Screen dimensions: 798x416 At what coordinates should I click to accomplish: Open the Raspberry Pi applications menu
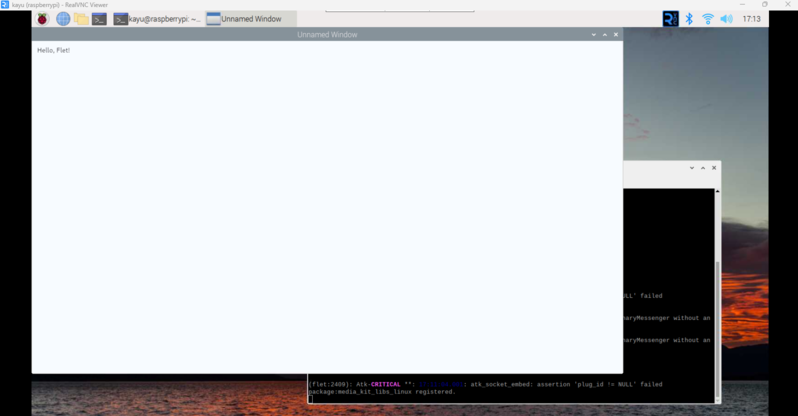(42, 19)
